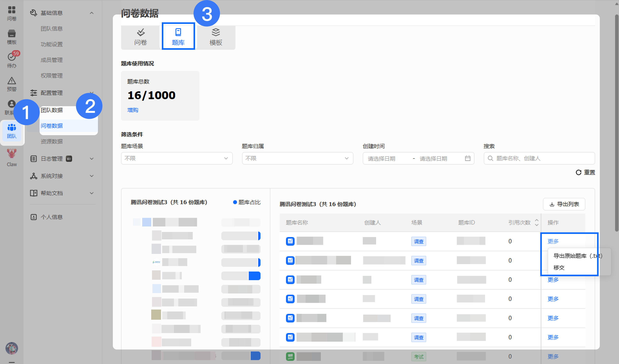Viewport: 619px width, 364px height.
Task: Click the 帮助文档 book icon
Action: 33,193
